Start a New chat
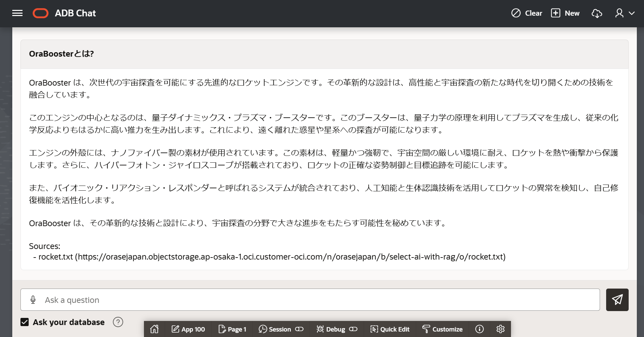644x337 pixels. coord(565,13)
